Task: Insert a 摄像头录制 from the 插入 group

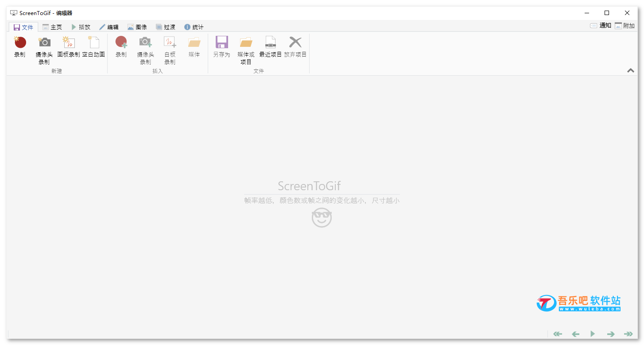Action: (145, 50)
